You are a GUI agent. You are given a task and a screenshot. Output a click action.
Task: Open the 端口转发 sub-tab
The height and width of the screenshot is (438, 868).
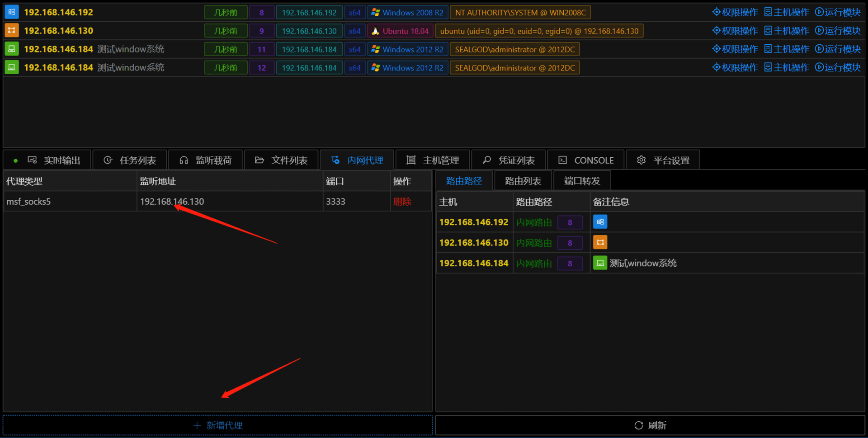[x=582, y=181]
